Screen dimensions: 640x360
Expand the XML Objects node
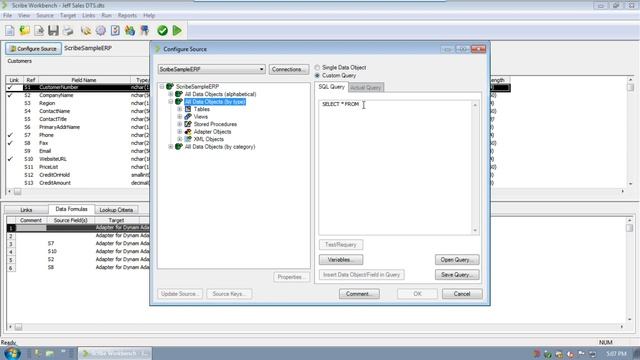click(180, 139)
